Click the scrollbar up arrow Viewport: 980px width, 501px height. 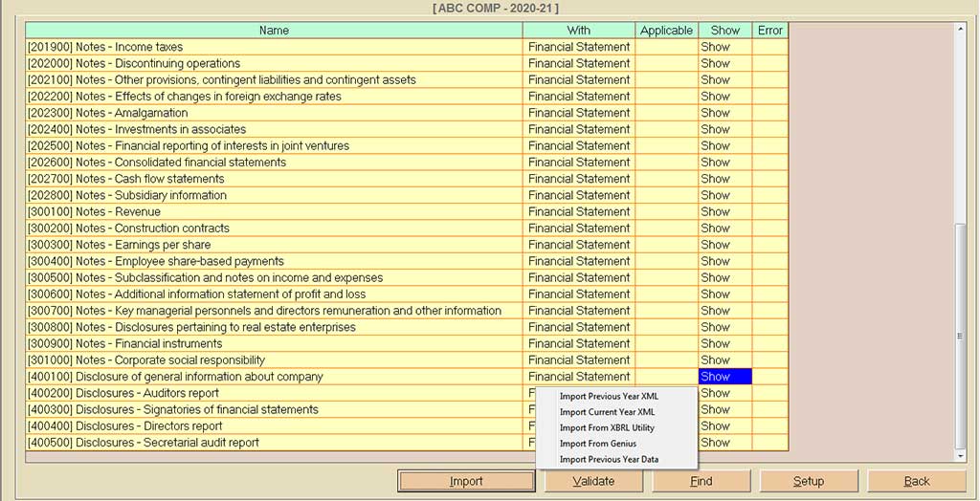click(961, 29)
